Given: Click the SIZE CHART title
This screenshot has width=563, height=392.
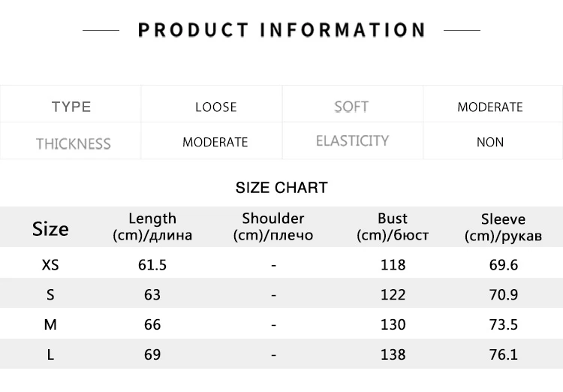Looking at the screenshot, I should pos(281,188).
